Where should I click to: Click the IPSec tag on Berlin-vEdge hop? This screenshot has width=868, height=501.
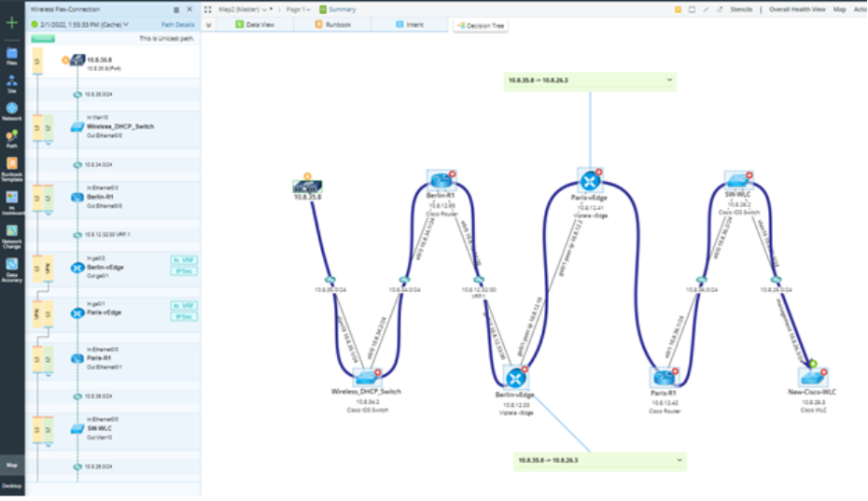182,272
